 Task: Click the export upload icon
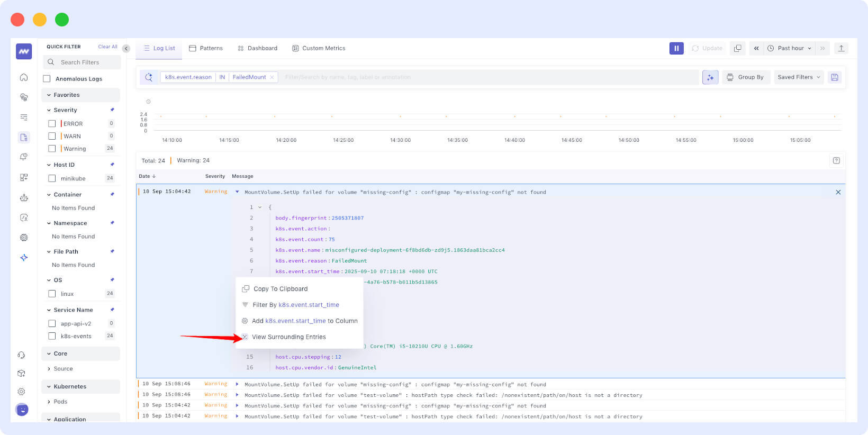click(x=841, y=48)
